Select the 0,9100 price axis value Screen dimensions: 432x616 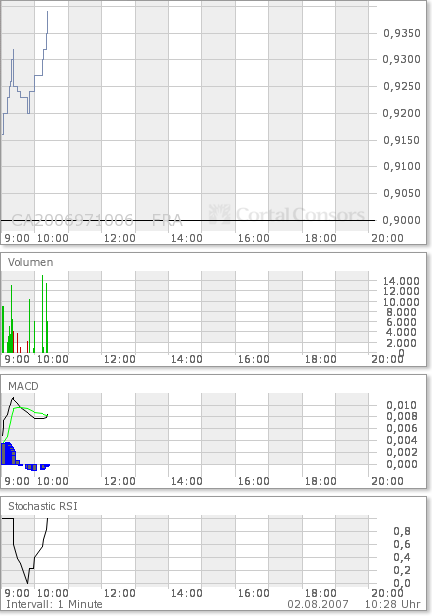(x=401, y=166)
